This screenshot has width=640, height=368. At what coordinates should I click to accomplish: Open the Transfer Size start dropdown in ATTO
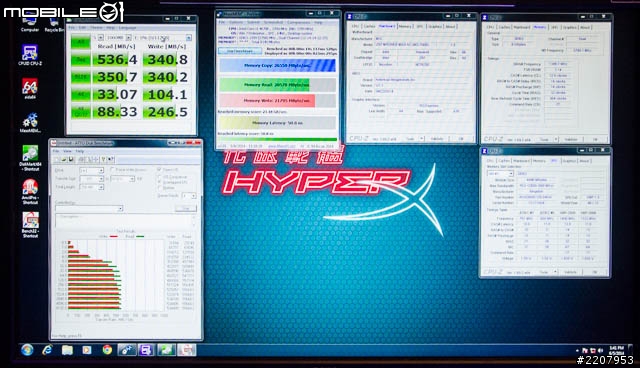click(92, 179)
